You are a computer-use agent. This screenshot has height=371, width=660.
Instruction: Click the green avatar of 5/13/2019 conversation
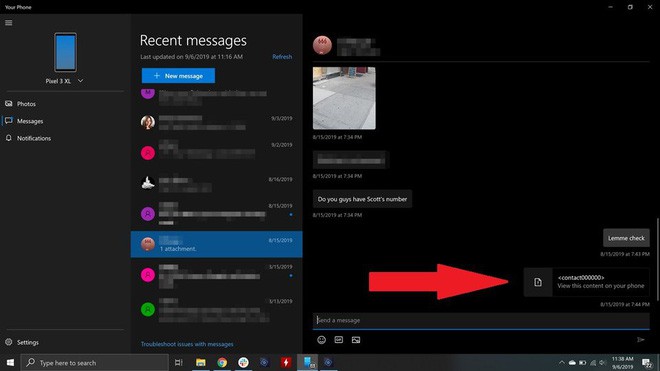(x=148, y=310)
